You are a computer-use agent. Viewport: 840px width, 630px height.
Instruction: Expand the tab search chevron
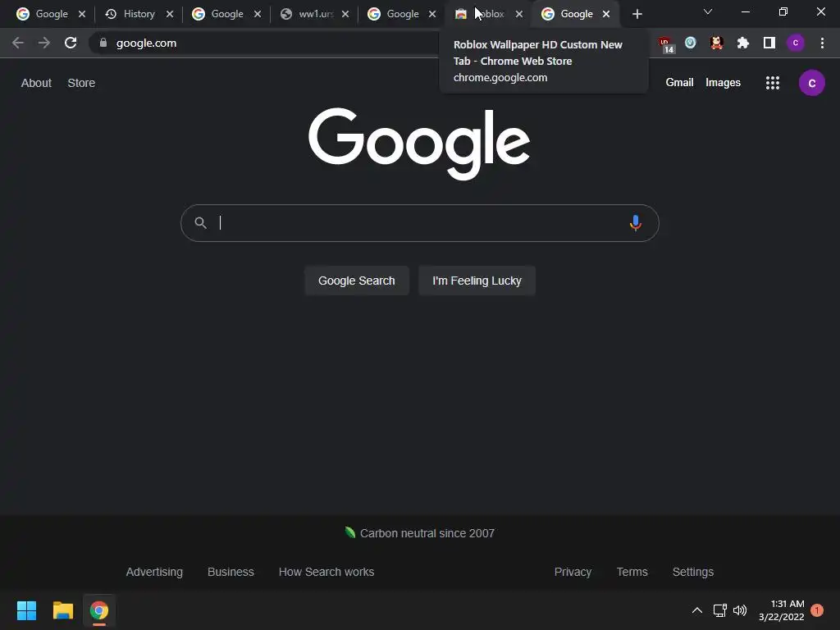(708, 11)
